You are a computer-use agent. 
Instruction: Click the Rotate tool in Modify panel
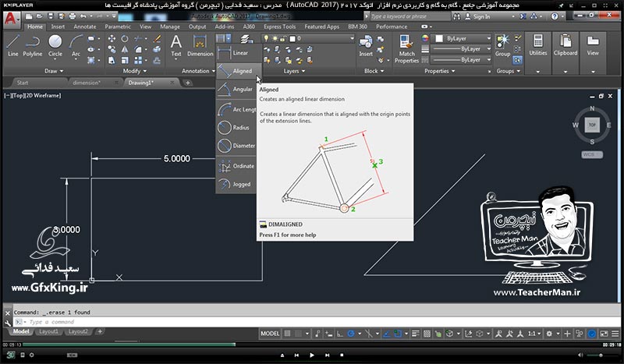[125, 39]
